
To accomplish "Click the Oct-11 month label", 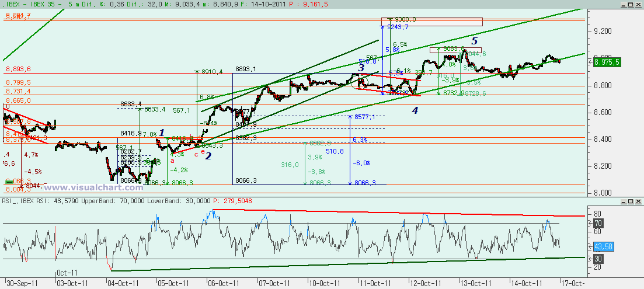I will coord(66,273).
